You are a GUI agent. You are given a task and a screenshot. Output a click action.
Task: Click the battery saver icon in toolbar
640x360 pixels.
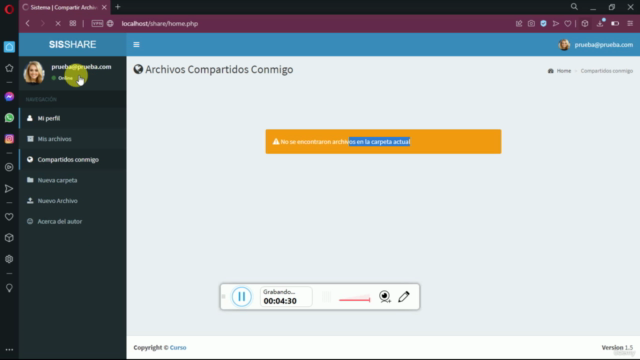pyautogui.click(x=615, y=24)
